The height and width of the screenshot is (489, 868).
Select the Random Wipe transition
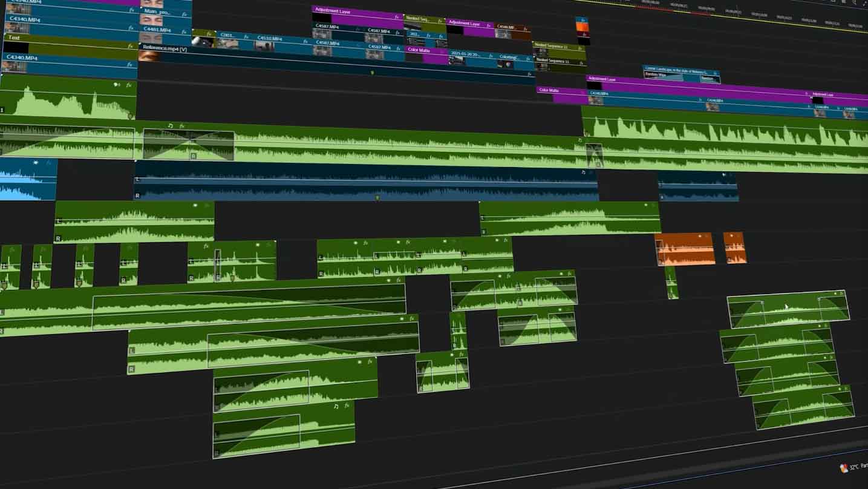(x=663, y=76)
